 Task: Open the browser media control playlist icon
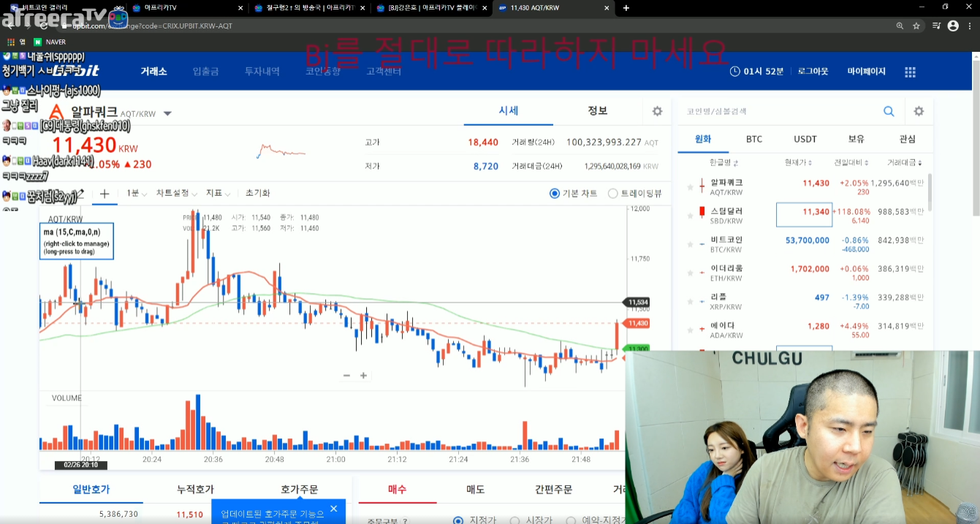click(937, 26)
